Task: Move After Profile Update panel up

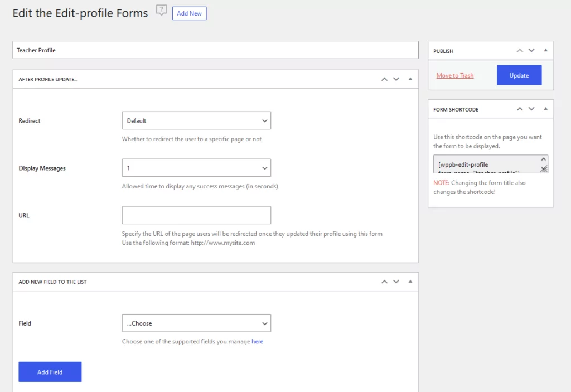Action: 384,79
